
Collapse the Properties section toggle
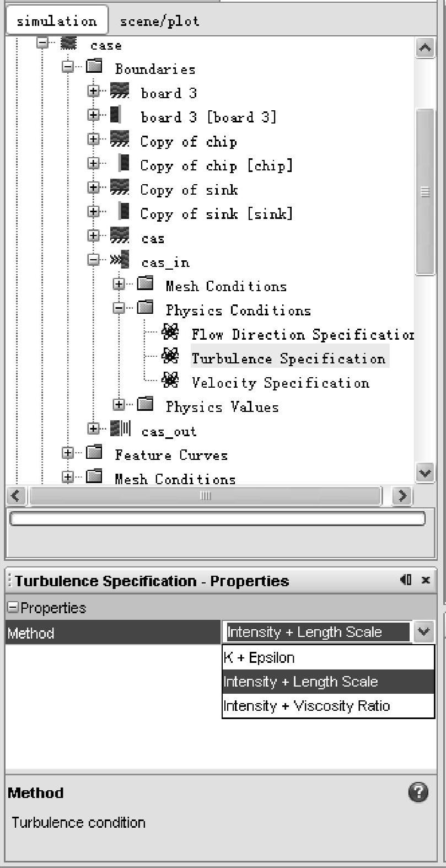(12, 608)
